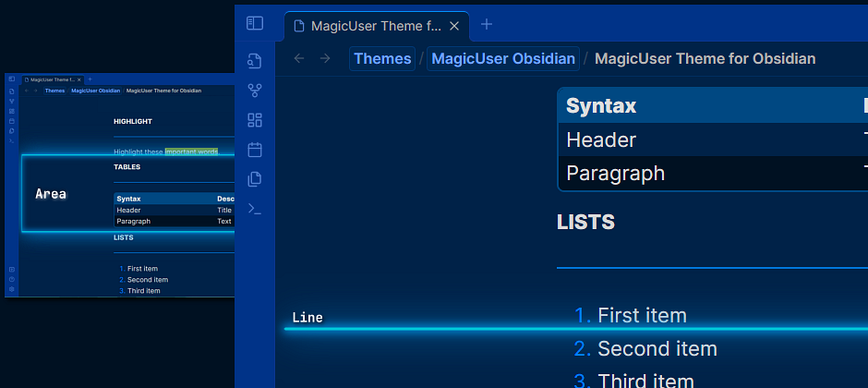Open graph view from the enlarged ribbon

pyautogui.click(x=255, y=91)
